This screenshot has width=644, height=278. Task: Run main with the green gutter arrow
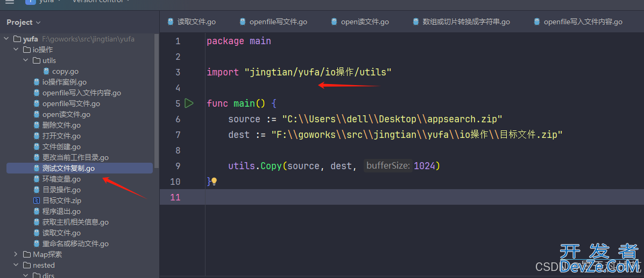[x=189, y=103]
